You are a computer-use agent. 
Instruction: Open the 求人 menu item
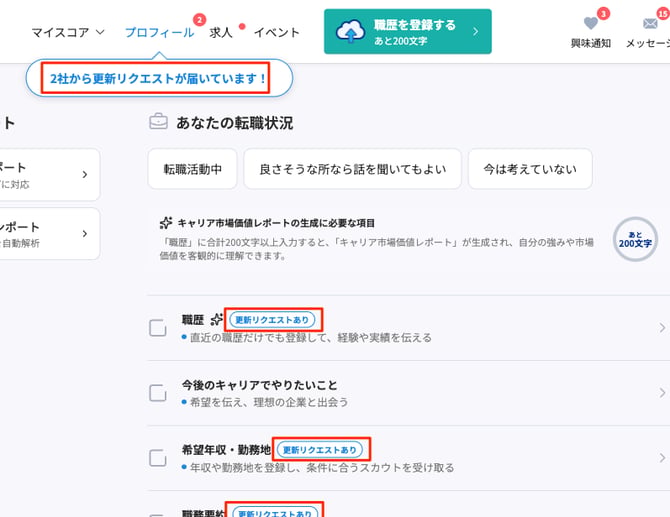coord(220,32)
